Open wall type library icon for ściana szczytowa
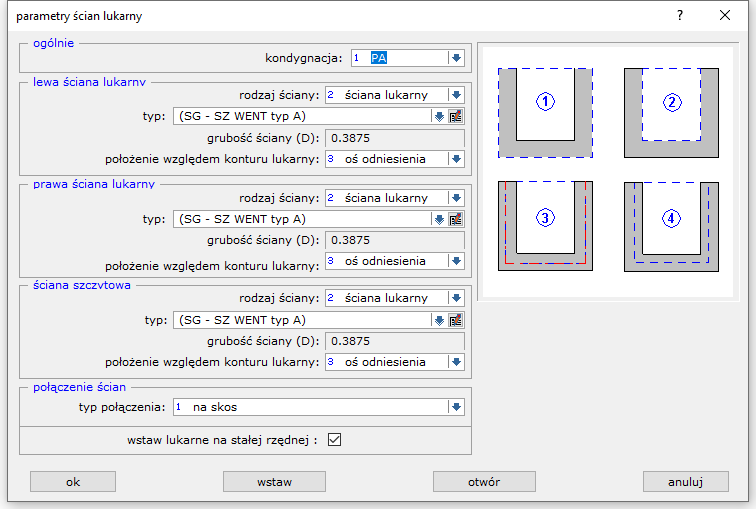Screen dimensions: 756x509 pyautogui.click(x=455, y=320)
